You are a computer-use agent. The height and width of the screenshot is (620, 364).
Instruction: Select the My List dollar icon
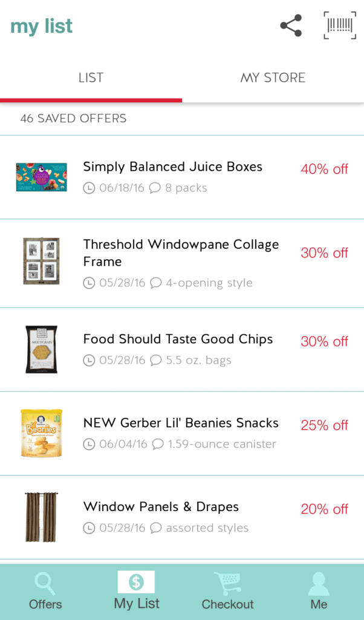136,583
